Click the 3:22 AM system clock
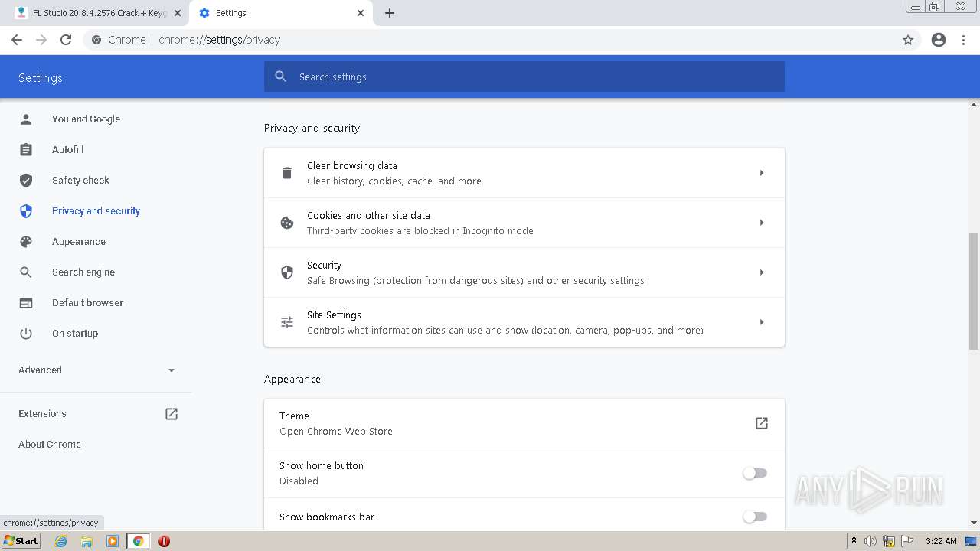This screenshot has width=980, height=551. 941,541
